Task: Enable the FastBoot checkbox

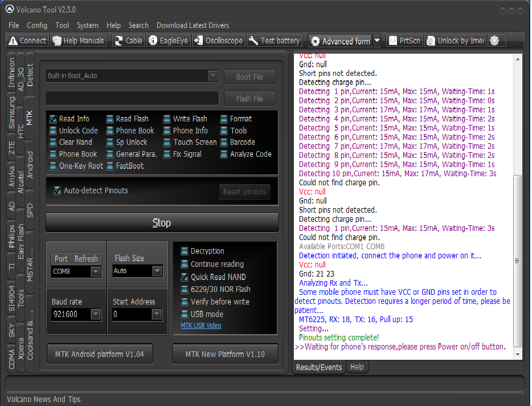Action: click(110, 166)
